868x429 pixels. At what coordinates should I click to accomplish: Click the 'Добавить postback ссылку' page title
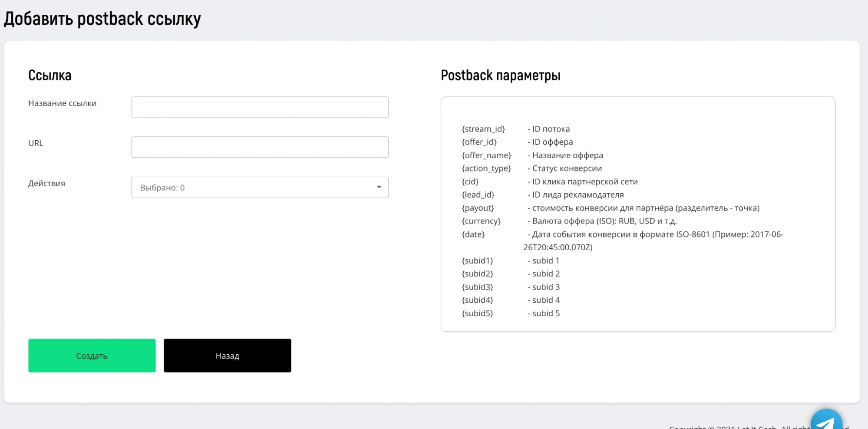click(102, 19)
